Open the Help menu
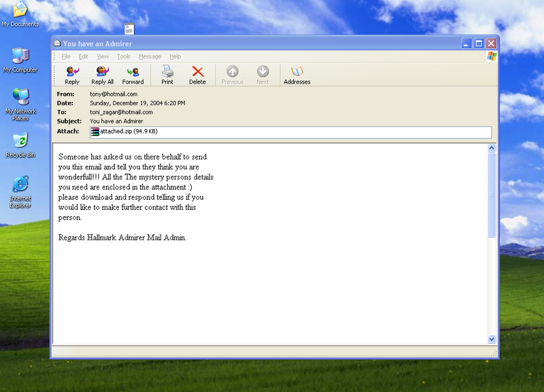544x392 pixels. [x=175, y=56]
